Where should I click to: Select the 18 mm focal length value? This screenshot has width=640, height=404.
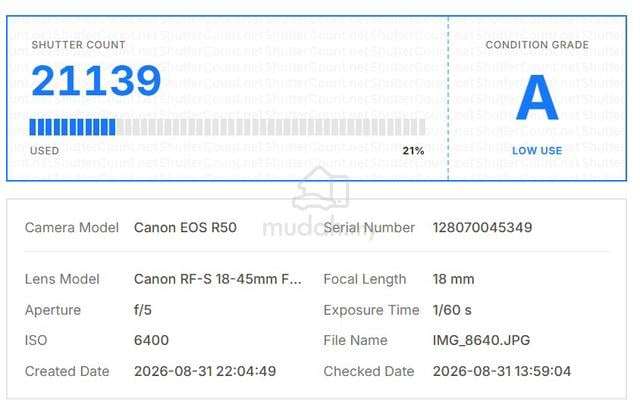point(453,279)
